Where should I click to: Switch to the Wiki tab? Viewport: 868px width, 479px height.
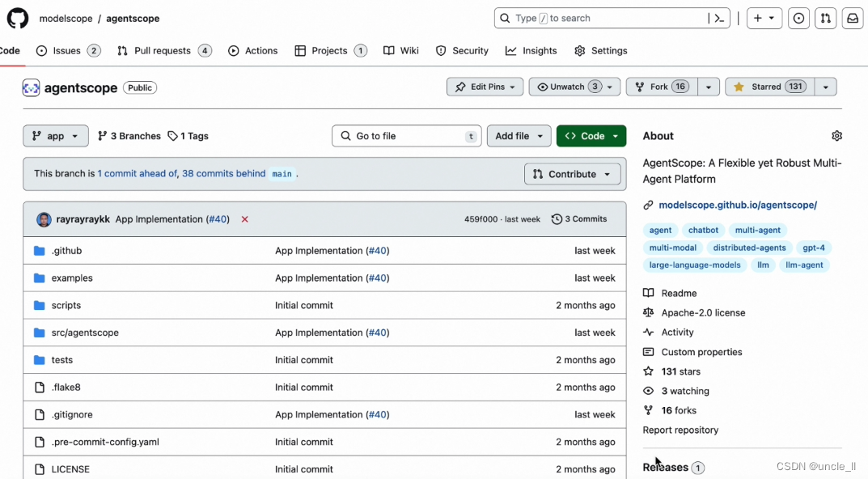pos(401,50)
